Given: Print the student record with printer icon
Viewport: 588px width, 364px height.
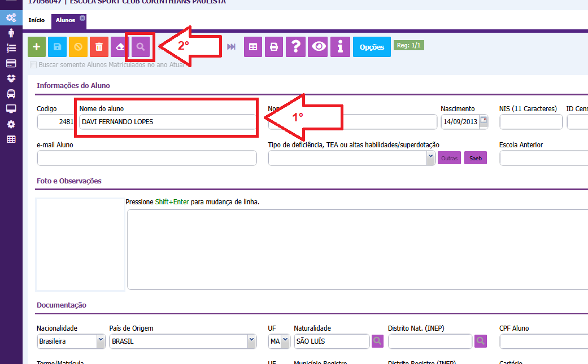Looking at the screenshot, I should 274,47.
